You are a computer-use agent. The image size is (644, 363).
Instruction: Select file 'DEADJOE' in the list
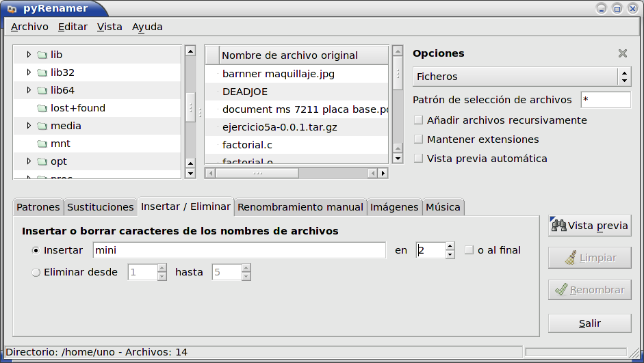[296, 92]
